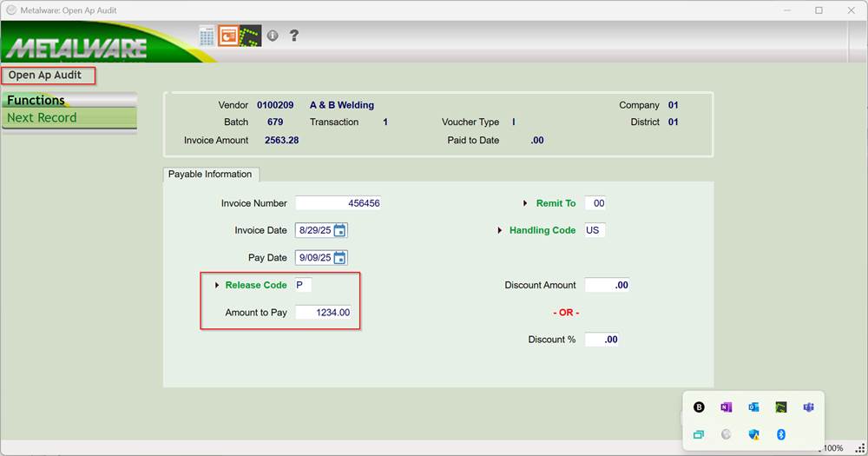Click the Amount to Pay field
The width and height of the screenshot is (868, 456).
click(324, 313)
